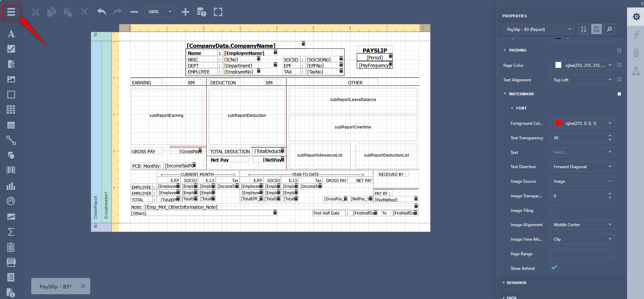Click the Paste toolbar icon
The width and height of the screenshot is (644, 299).
coord(68,12)
